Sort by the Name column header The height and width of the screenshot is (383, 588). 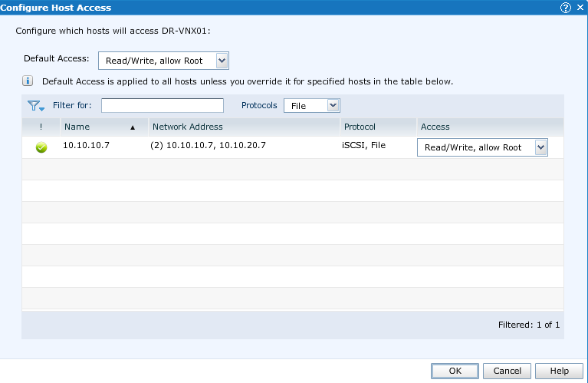tap(77, 127)
